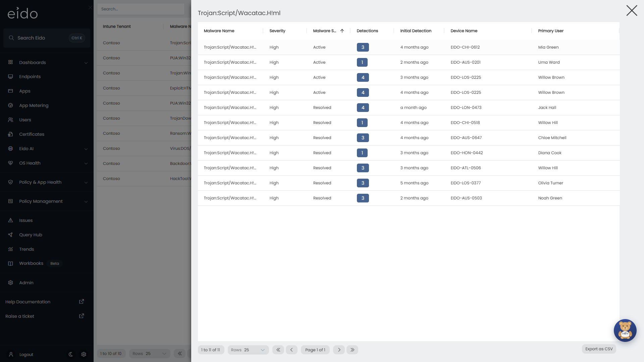Click the Certificates lock icon
The width and height of the screenshot is (644, 362).
pyautogui.click(x=10, y=134)
